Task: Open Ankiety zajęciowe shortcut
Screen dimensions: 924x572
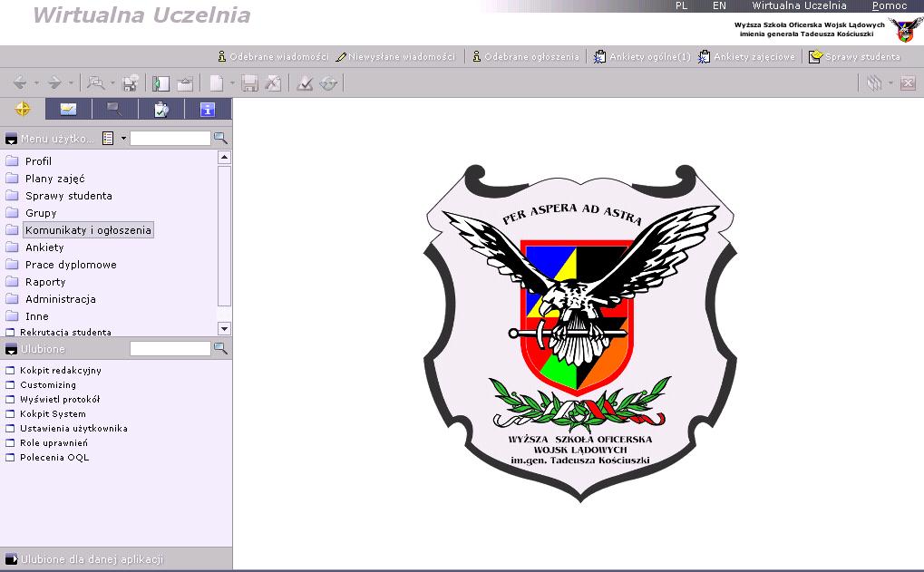Action: point(746,56)
